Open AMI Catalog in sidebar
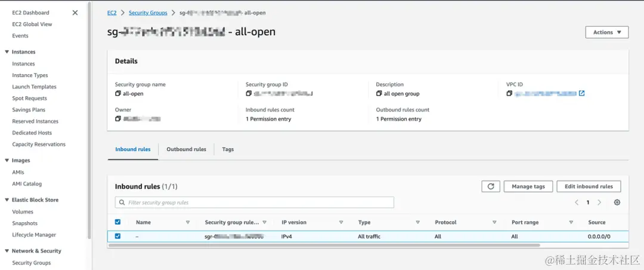Viewport: 644px width, 270px height. tap(27, 184)
